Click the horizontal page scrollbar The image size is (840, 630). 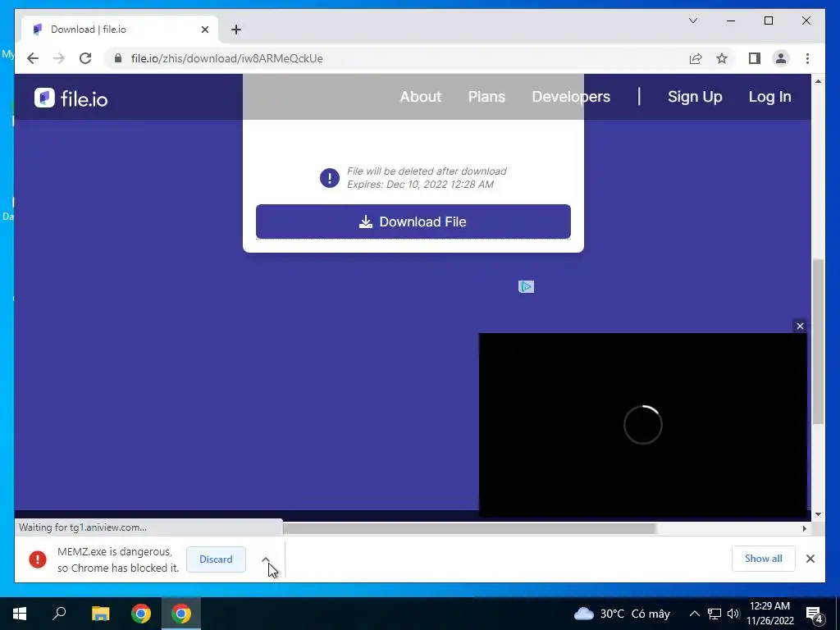[x=469, y=529]
